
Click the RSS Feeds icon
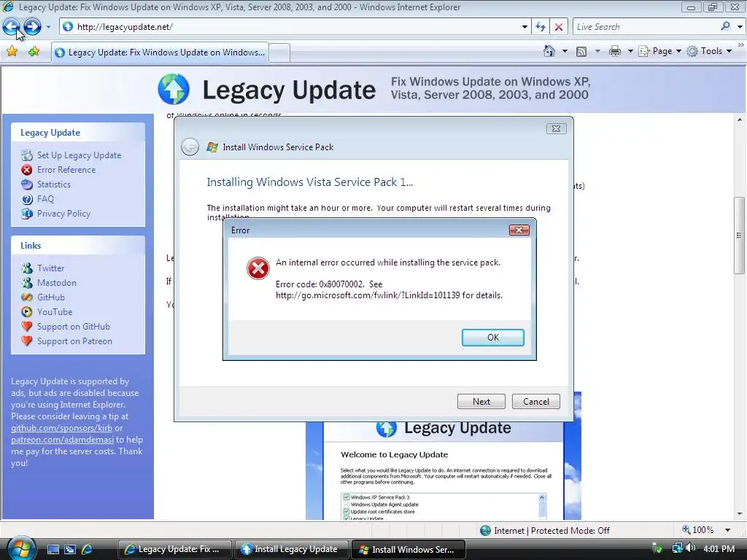[x=581, y=52]
